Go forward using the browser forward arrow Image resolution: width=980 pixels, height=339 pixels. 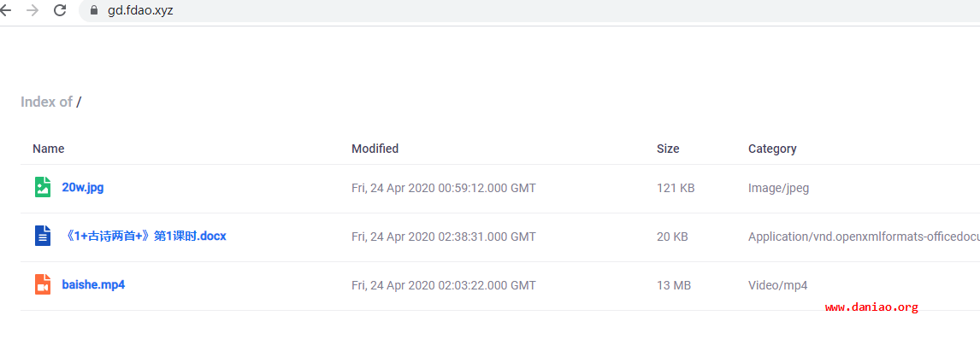[32, 10]
